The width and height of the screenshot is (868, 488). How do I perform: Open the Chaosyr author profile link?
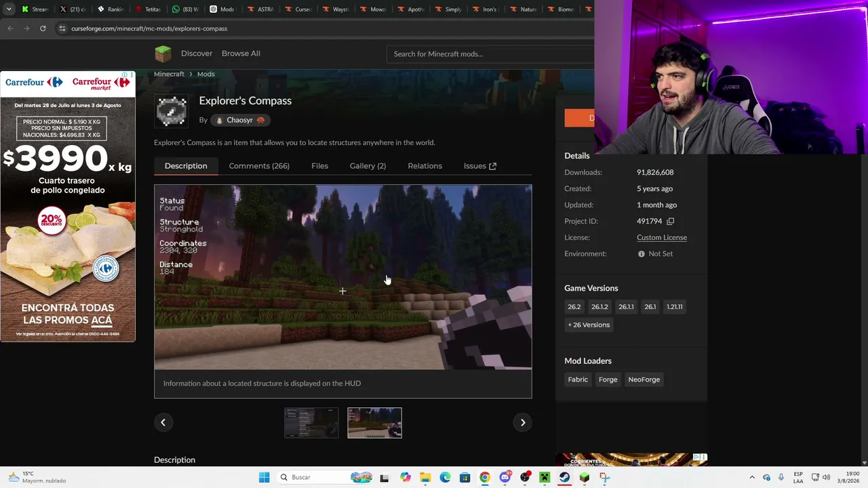(239, 120)
